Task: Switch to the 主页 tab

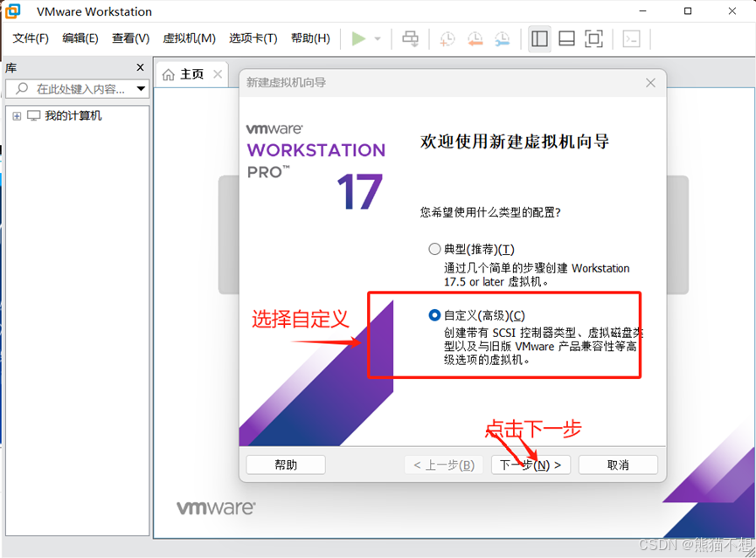Action: (191, 74)
